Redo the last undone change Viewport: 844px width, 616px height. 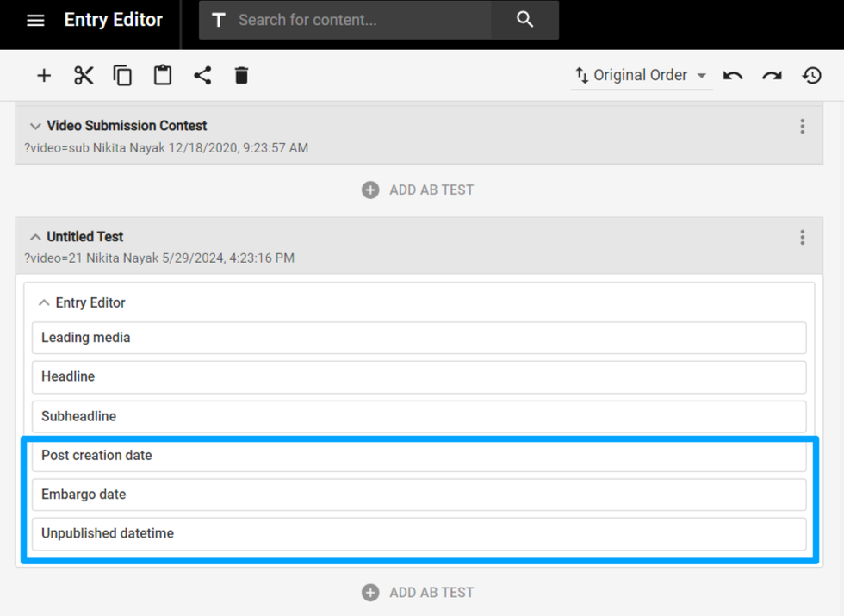pyautogui.click(x=772, y=76)
